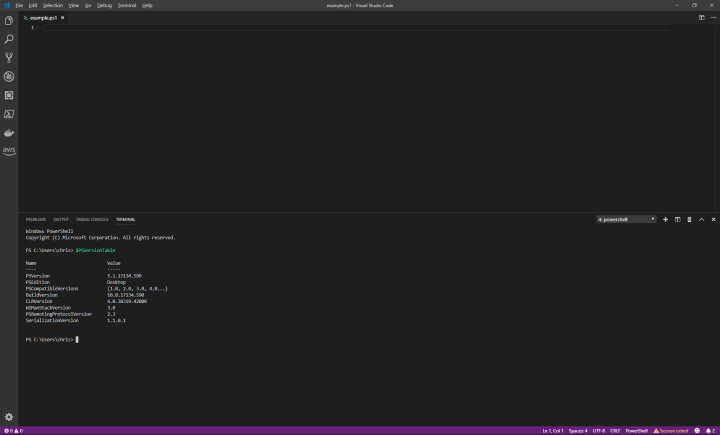Create new terminal with plus icon
The width and height of the screenshot is (720, 435).
tap(665, 219)
